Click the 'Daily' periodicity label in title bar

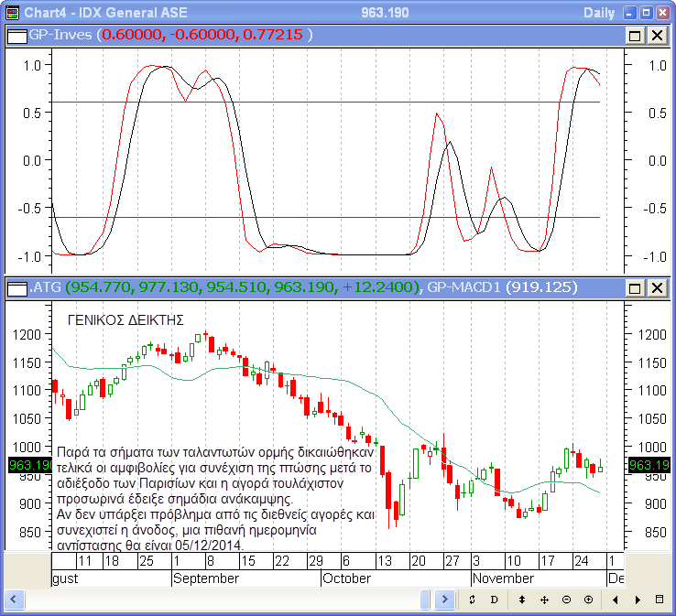click(x=600, y=12)
